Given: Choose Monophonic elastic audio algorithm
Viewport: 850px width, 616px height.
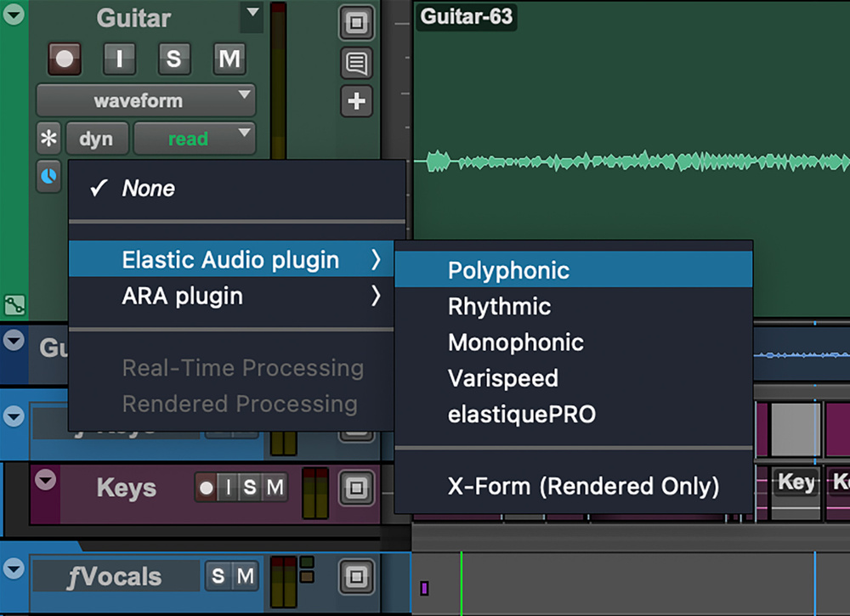Looking at the screenshot, I should [x=574, y=342].
